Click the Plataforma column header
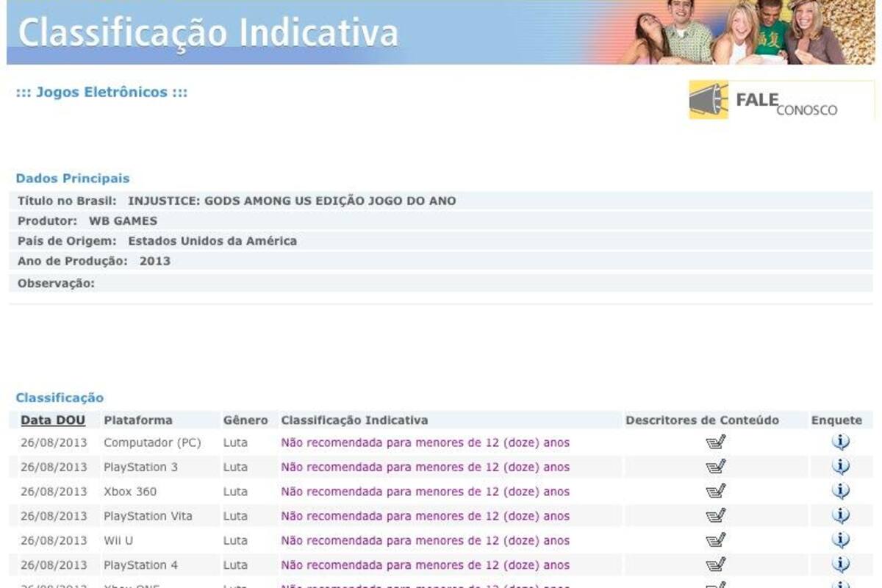 138,420
